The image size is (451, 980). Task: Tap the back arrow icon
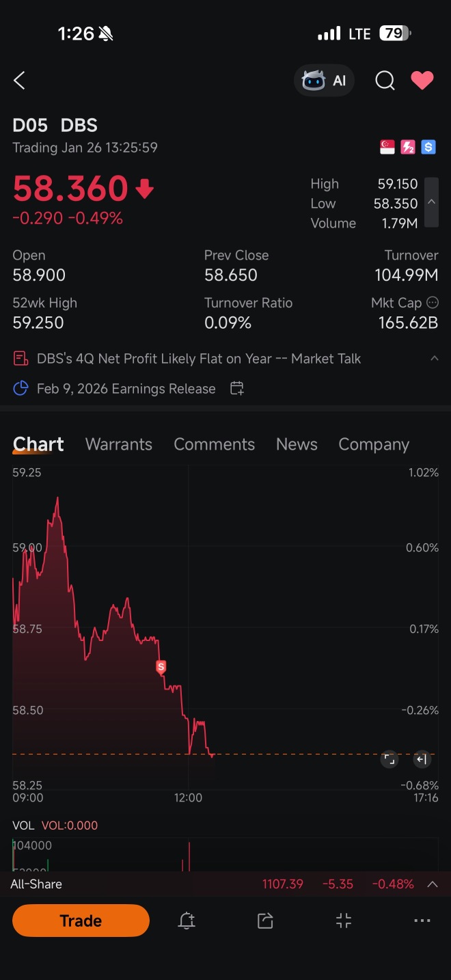click(19, 81)
